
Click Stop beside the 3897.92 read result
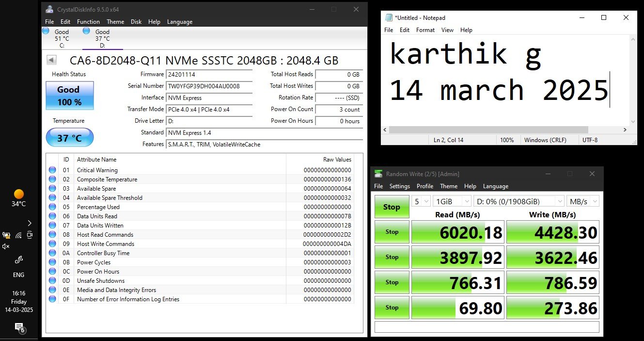pyautogui.click(x=392, y=257)
